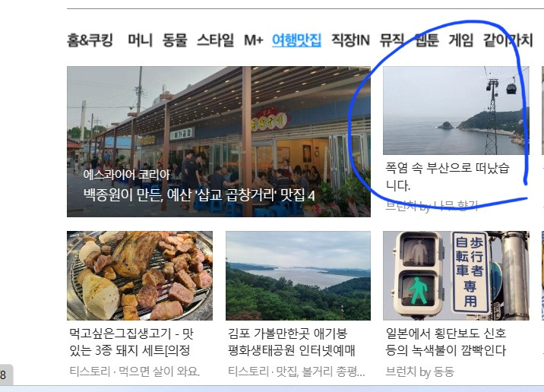Open the 직장IN tab
544x392 pixels.
click(x=350, y=40)
